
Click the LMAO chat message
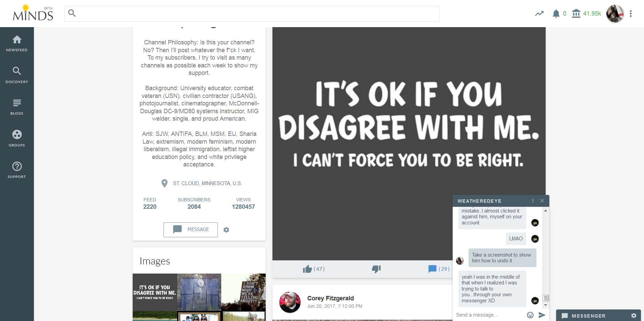tap(516, 239)
